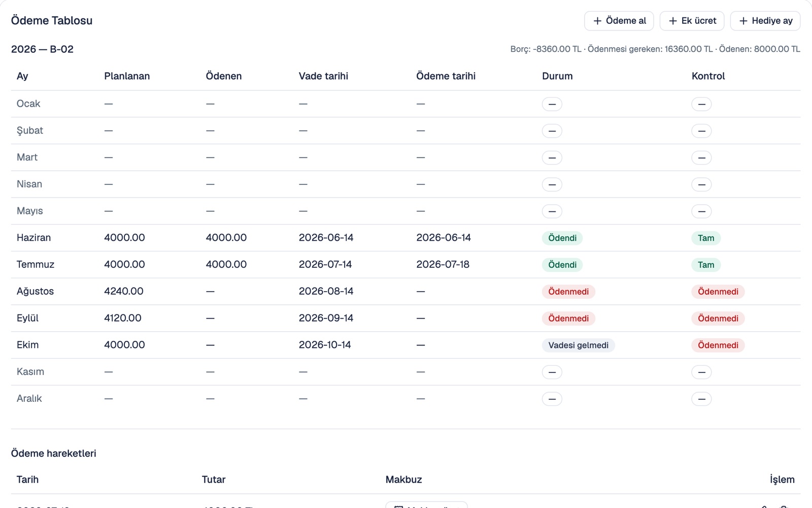The height and width of the screenshot is (508, 812).
Task: Click planned amount 4120.00
Action: point(123,318)
